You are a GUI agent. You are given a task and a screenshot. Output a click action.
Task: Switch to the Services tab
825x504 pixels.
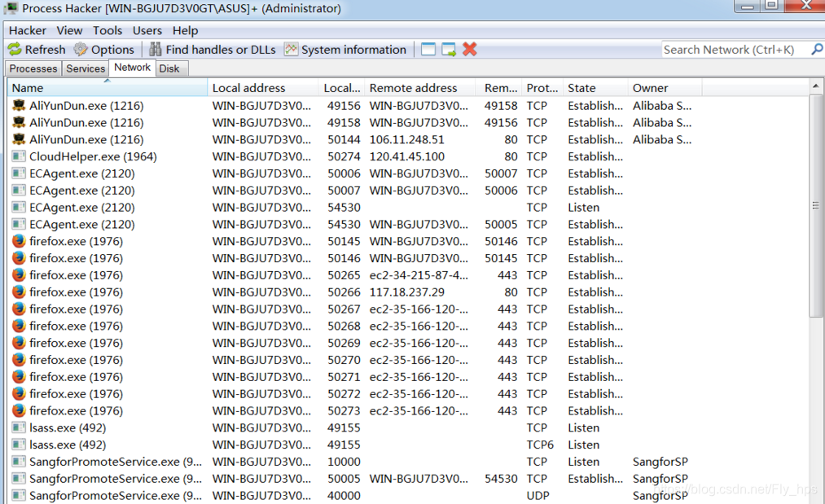click(x=86, y=68)
